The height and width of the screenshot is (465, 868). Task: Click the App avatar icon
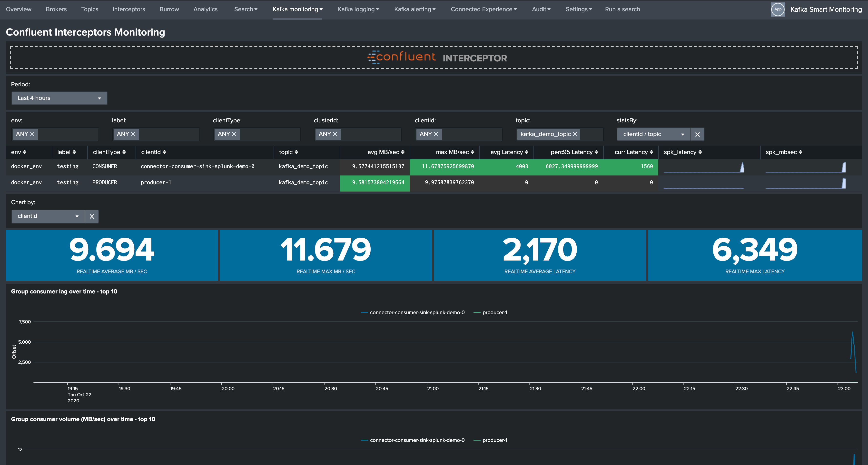click(778, 10)
